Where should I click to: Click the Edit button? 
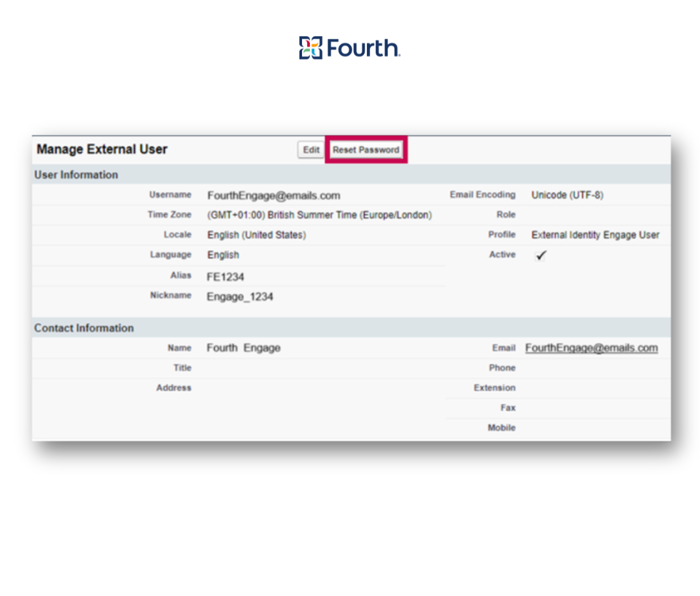pyautogui.click(x=310, y=150)
